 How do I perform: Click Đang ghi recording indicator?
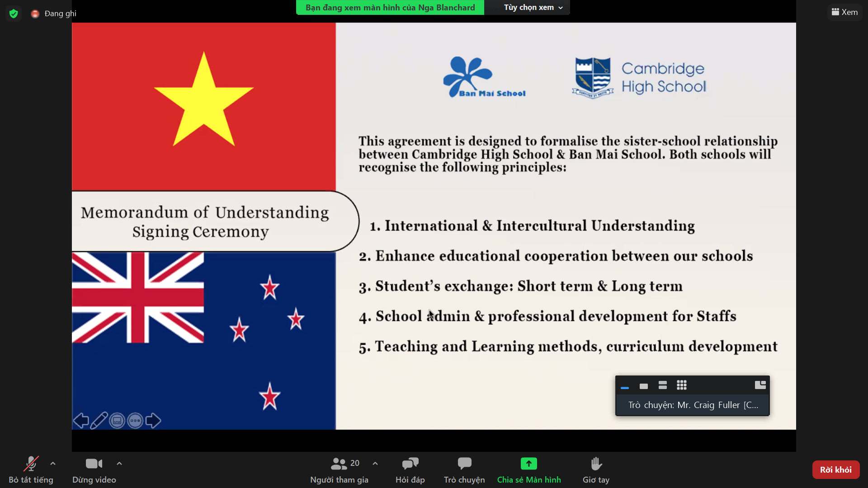pos(54,14)
